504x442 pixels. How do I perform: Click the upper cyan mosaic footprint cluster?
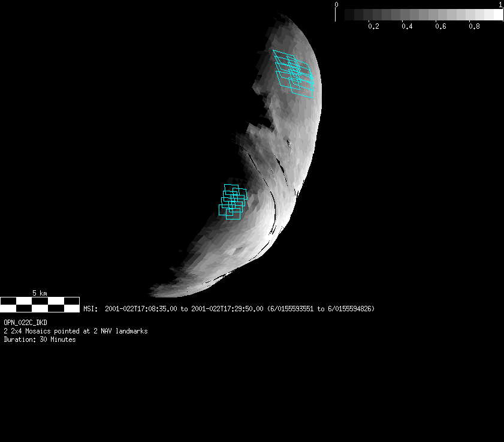tap(294, 73)
